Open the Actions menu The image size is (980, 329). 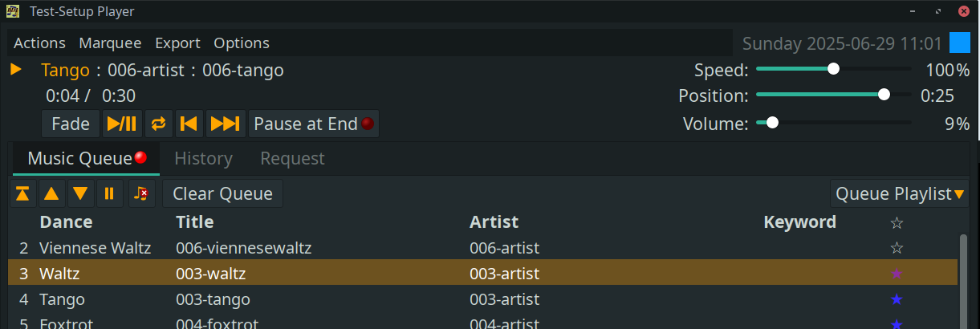pyautogui.click(x=39, y=43)
